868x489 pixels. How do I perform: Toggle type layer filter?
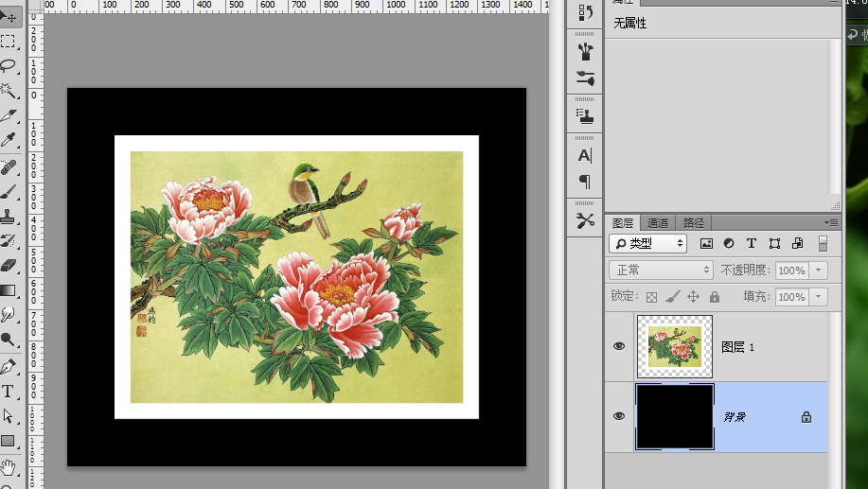tap(752, 243)
